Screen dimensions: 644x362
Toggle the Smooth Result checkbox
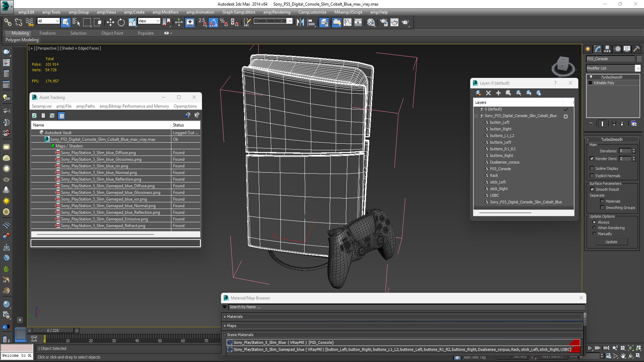(x=592, y=189)
